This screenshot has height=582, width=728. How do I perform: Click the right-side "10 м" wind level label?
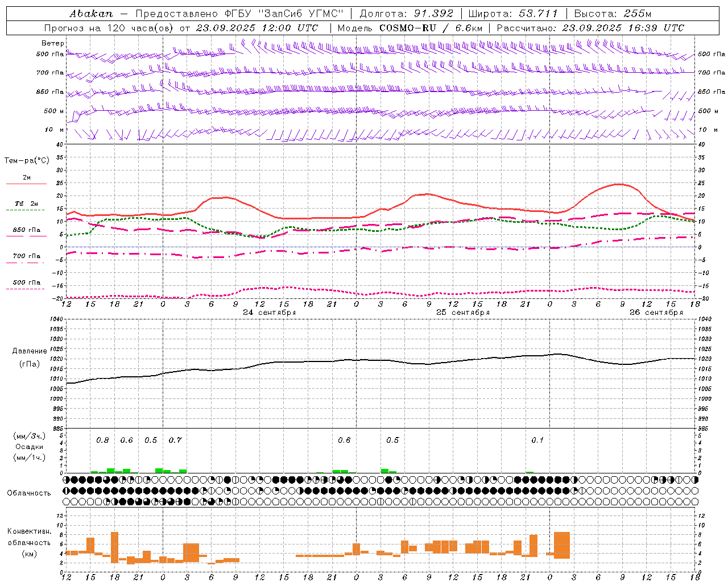pos(708,130)
